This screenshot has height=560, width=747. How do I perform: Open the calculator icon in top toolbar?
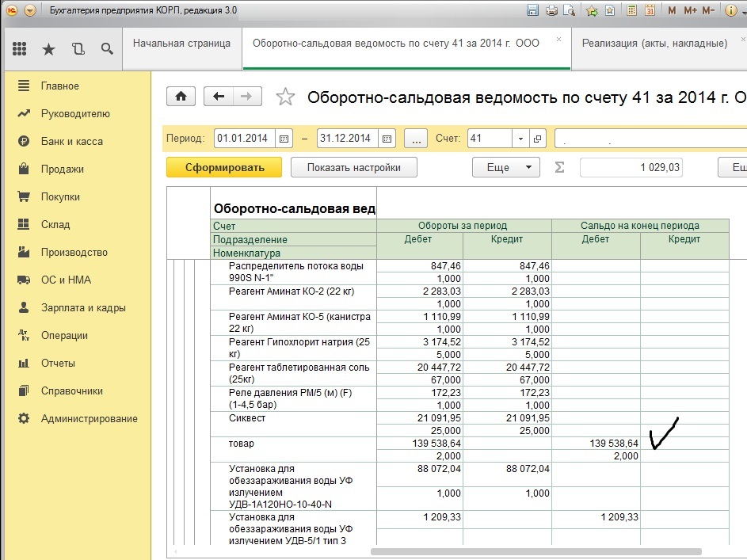631,11
